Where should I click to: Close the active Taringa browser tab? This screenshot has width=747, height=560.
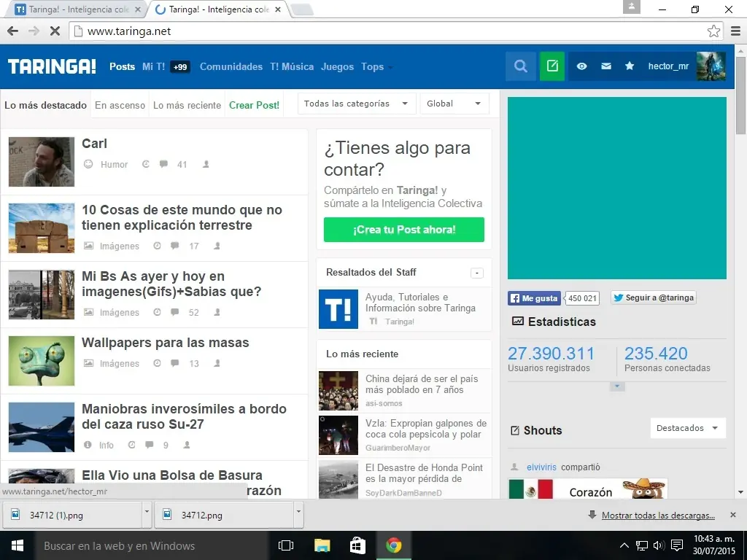point(278,9)
